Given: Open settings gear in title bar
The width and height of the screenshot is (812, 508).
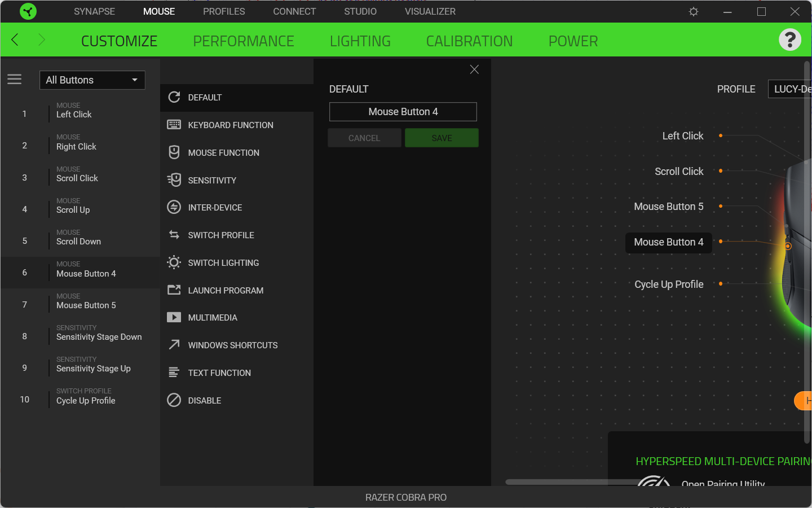Looking at the screenshot, I should (694, 11).
